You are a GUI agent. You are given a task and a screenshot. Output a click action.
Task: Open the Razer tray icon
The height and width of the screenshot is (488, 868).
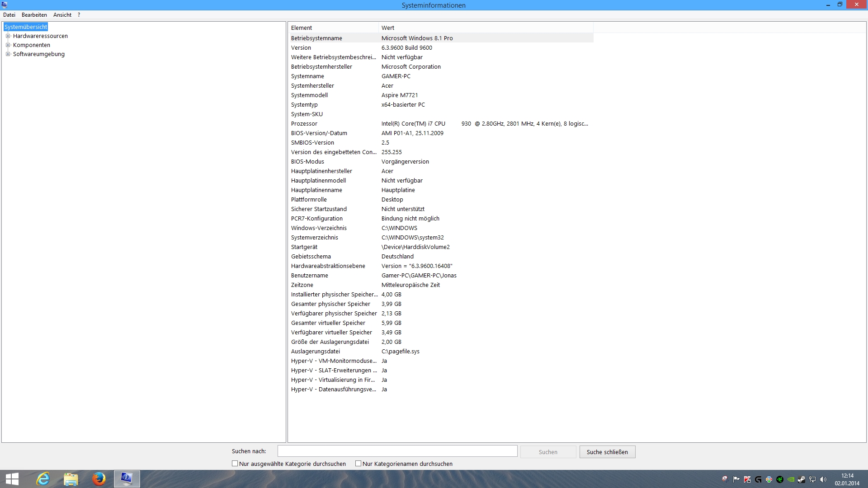[x=780, y=479]
